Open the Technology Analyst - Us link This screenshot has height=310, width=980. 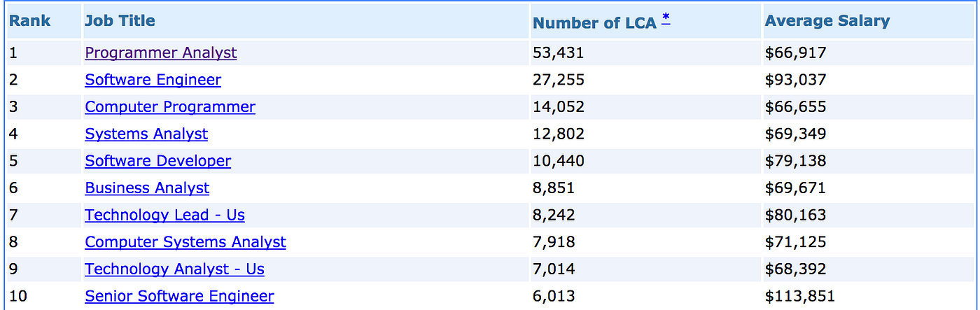click(x=175, y=269)
